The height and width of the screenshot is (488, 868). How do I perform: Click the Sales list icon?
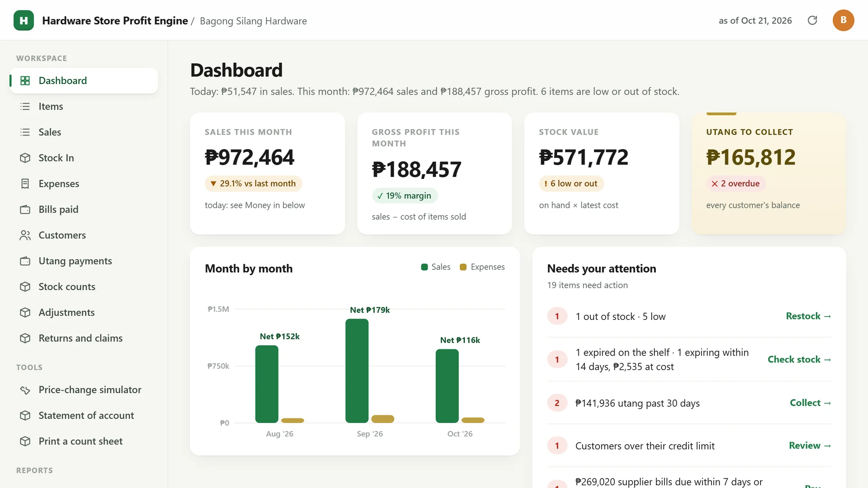coord(25,132)
